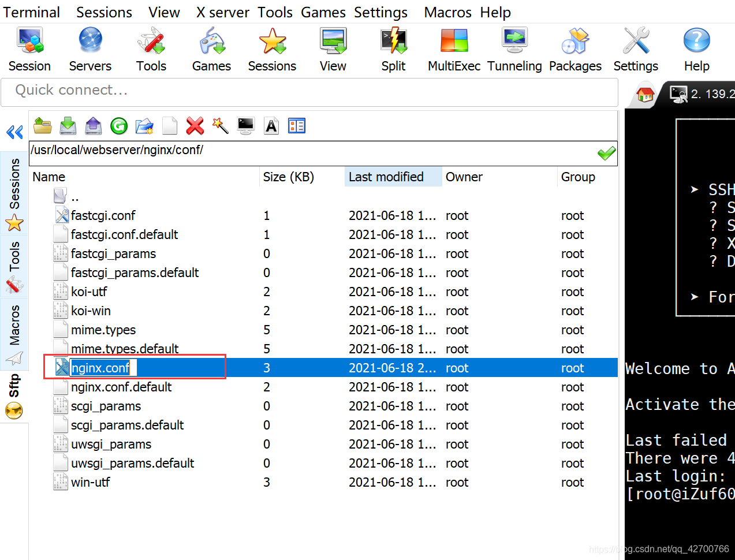
Task: Create a new blank file in SFTP
Action: click(x=170, y=125)
